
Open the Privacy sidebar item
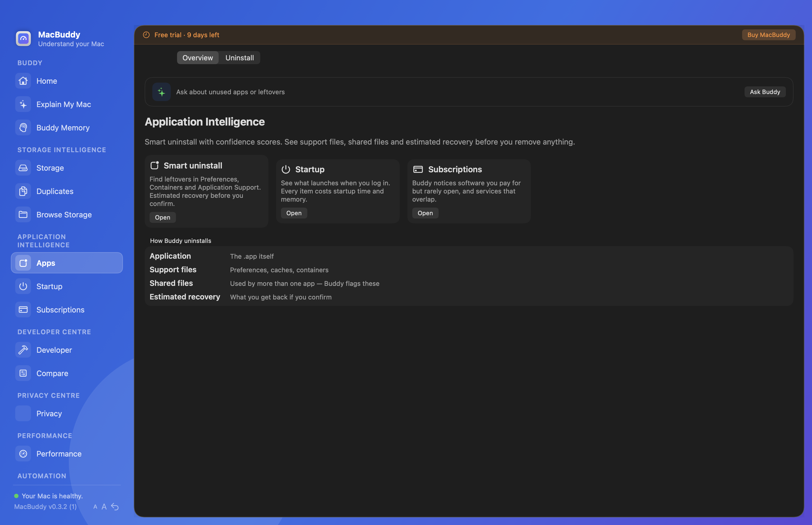[67, 414]
